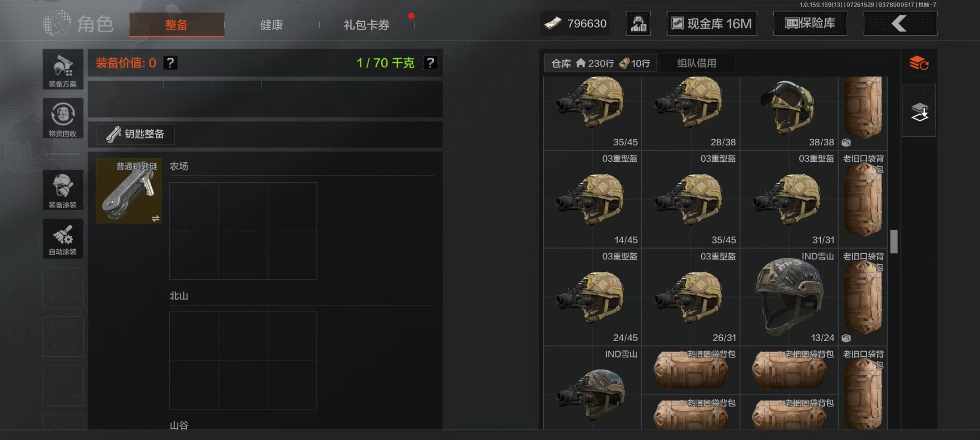Select the 03重型盔 helmet with 14/45 durability
980x440 pixels.
click(x=592, y=200)
